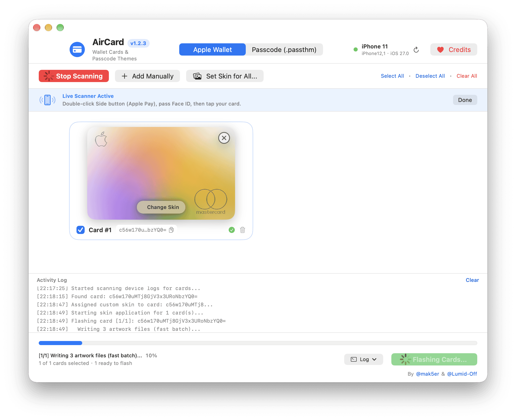Image resolution: width=516 pixels, height=420 pixels.
Task: Click the 10% progress status text
Action: point(151,356)
